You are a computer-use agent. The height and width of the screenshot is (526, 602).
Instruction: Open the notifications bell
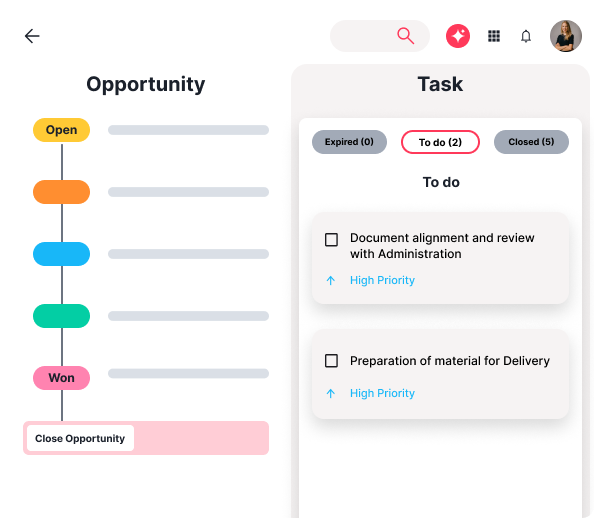pyautogui.click(x=526, y=36)
